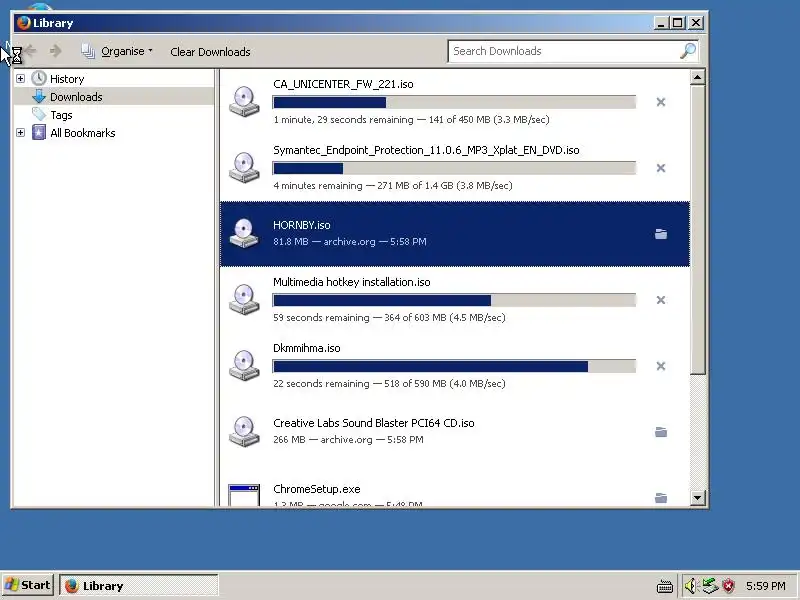Select the HORNBY.iso file name
The height and width of the screenshot is (600, 800).
[302, 225]
